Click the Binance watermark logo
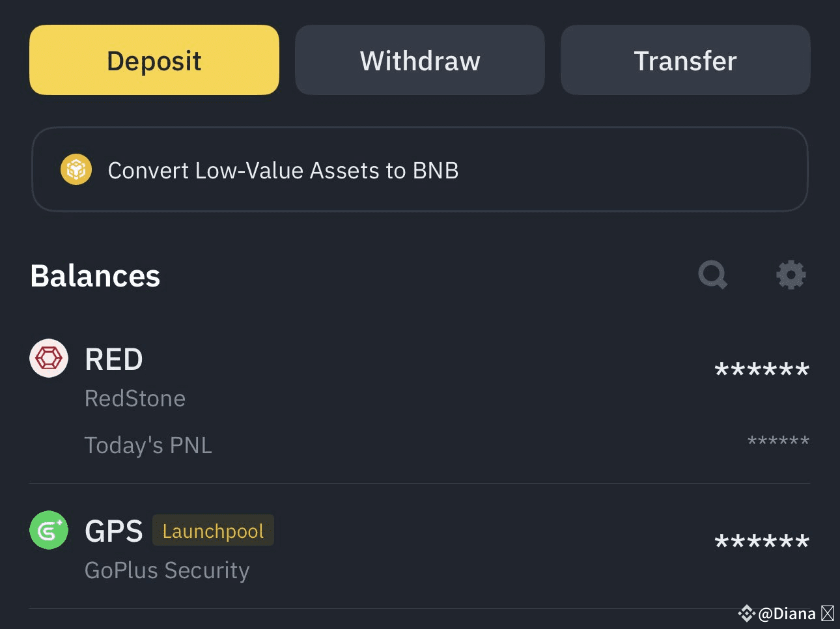Screen dimensions: 840x629 [x=747, y=613]
